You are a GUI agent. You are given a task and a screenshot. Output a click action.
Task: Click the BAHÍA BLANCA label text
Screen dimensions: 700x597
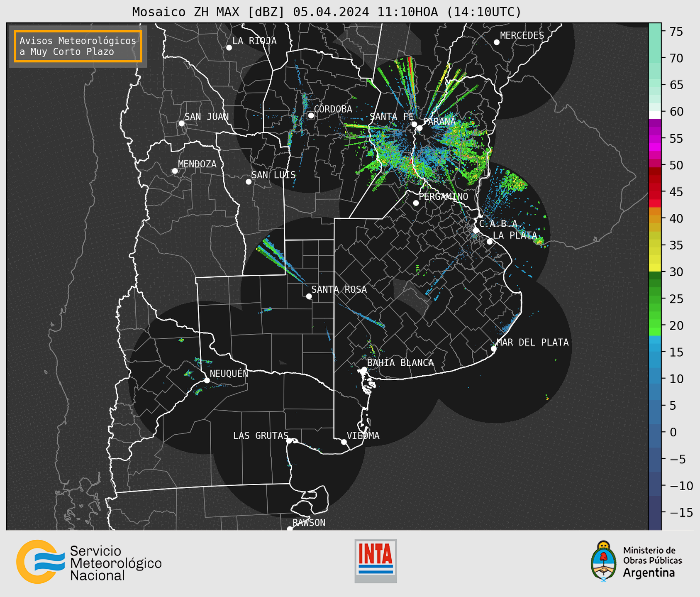pyautogui.click(x=400, y=363)
